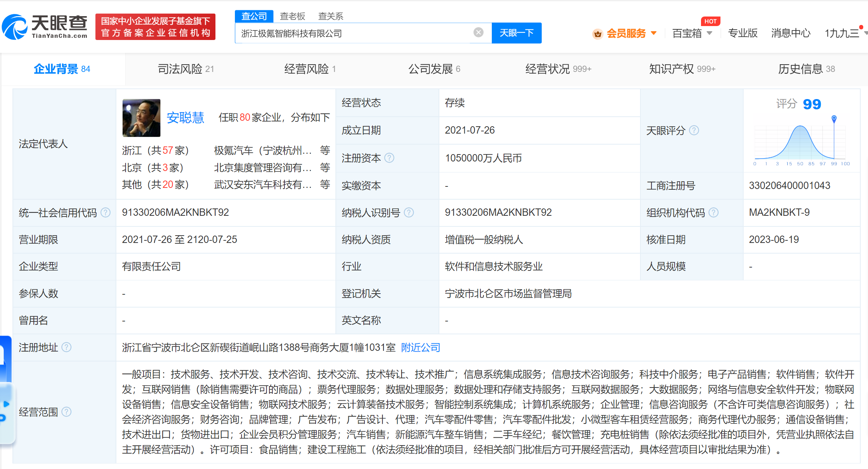Click help icon beside 注册地址
This screenshot has height=469, width=868.
pyautogui.click(x=66, y=347)
